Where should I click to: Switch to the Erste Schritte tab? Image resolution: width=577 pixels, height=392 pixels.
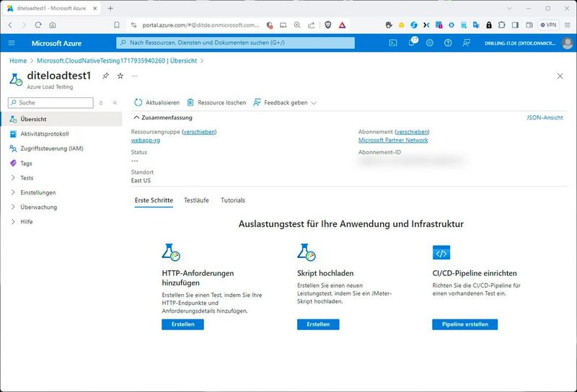tap(154, 200)
